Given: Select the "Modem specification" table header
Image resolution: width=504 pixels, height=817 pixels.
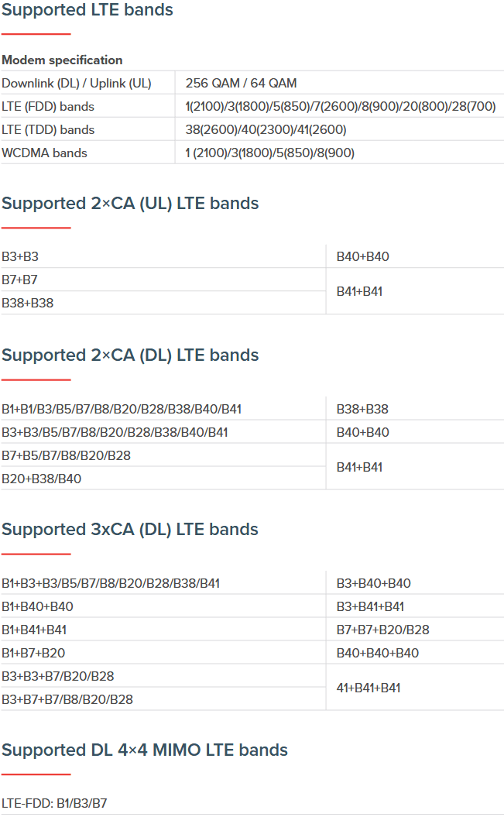Looking at the screenshot, I should pos(62,60).
